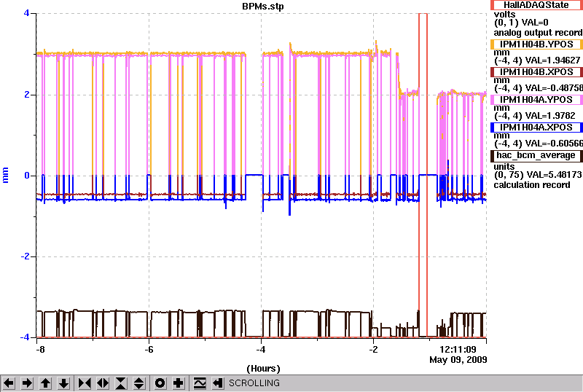
Task: Shift the plot down with the down arrow
Action: [64, 383]
